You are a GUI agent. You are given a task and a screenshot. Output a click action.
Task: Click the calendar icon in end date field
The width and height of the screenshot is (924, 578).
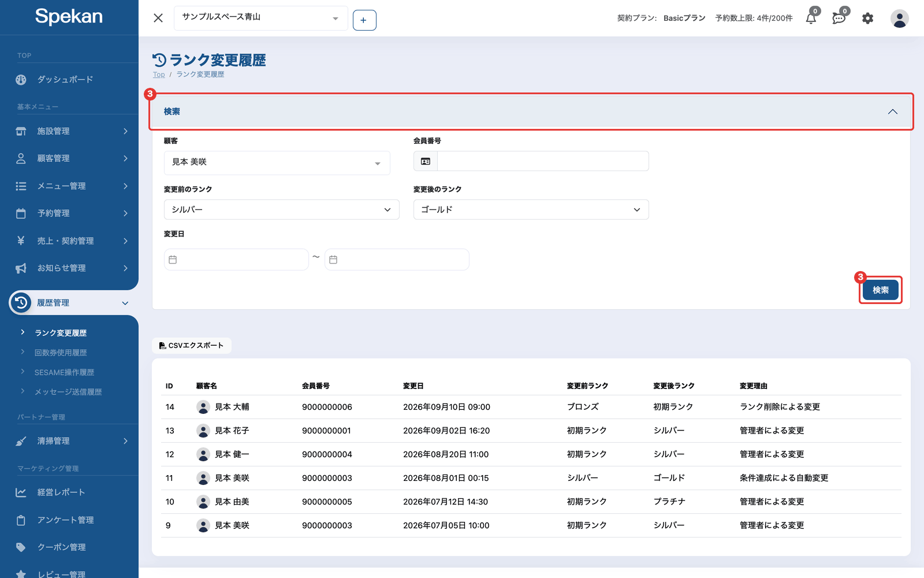pos(333,260)
